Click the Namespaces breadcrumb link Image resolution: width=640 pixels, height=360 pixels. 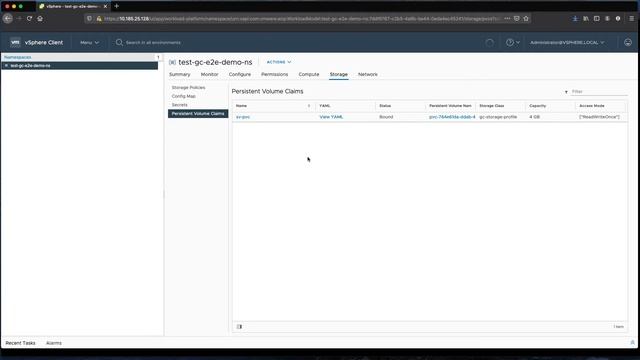tap(18, 57)
